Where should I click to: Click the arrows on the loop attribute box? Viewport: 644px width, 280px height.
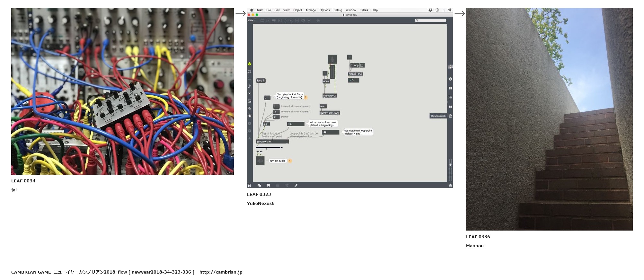tap(352, 66)
